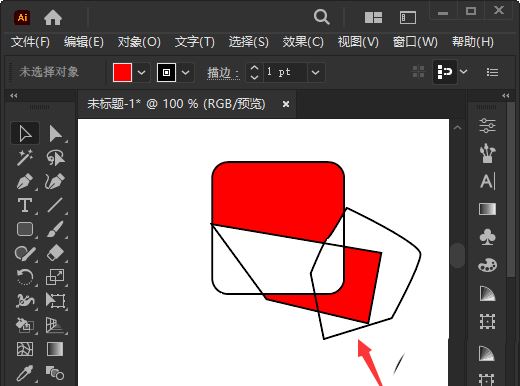Go to the Home screen
This screenshot has width=520, height=386.
[x=53, y=17]
